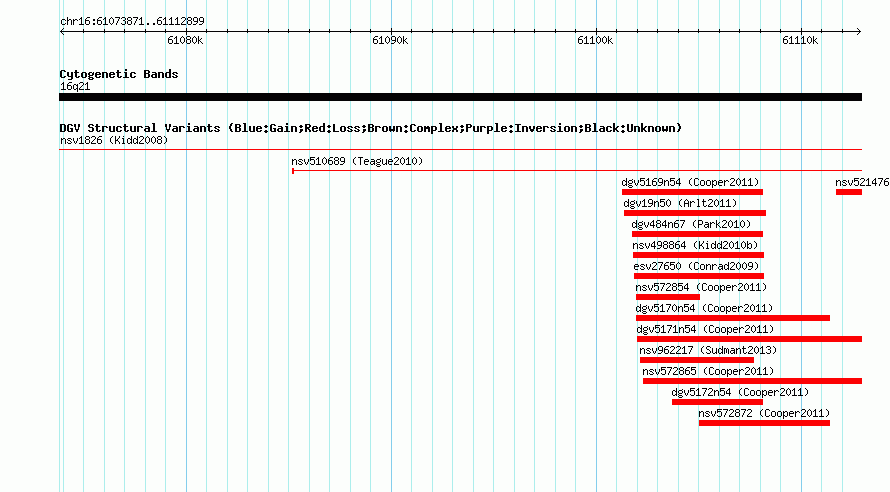Open variant dgv5172n54 (Cooper2011) label
The height and width of the screenshot is (492, 890).
tap(740, 392)
